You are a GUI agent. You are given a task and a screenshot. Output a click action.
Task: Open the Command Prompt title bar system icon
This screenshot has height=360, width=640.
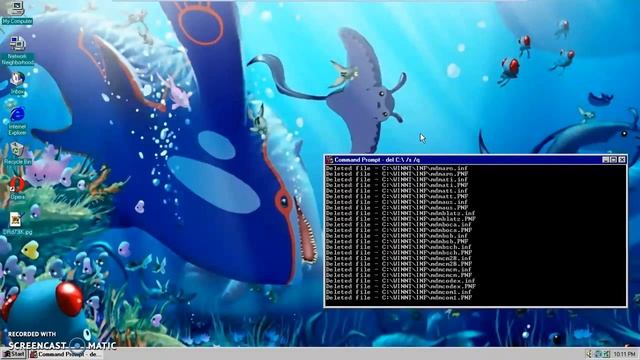(329, 160)
